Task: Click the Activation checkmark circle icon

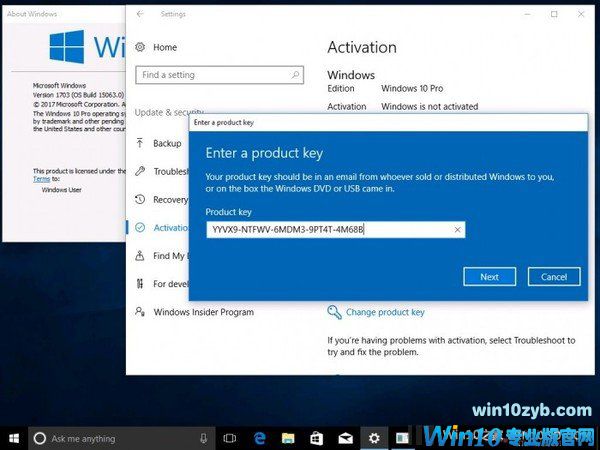Action: pyautogui.click(x=140, y=228)
